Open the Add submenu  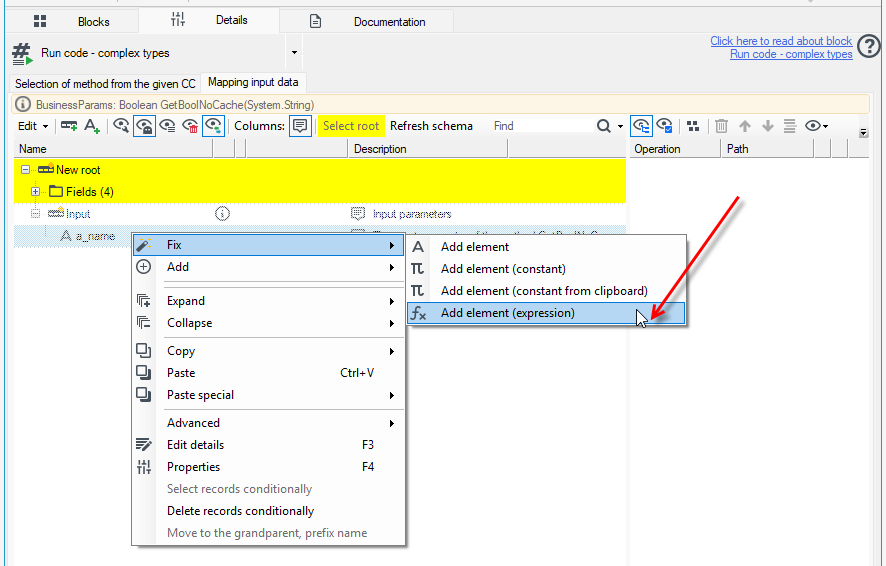[268, 267]
